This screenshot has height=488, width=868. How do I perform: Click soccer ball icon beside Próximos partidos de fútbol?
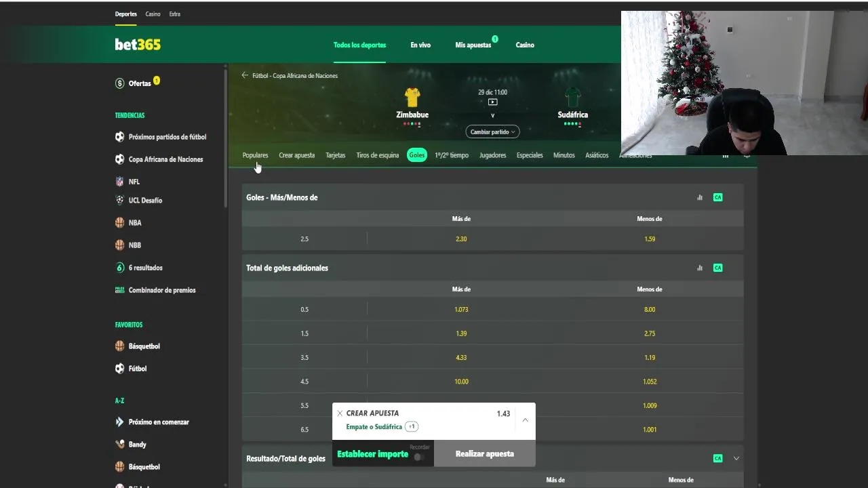120,137
